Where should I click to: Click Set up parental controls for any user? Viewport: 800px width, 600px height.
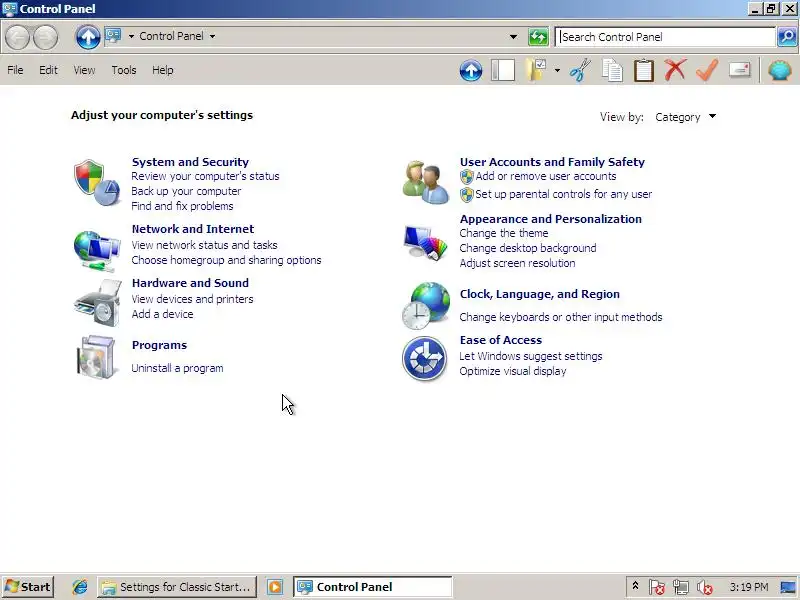click(x=563, y=194)
